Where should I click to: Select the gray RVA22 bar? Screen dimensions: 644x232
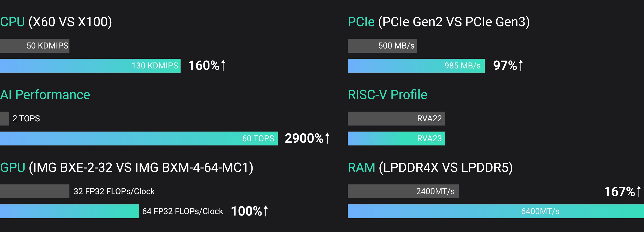pyautogui.click(x=396, y=119)
